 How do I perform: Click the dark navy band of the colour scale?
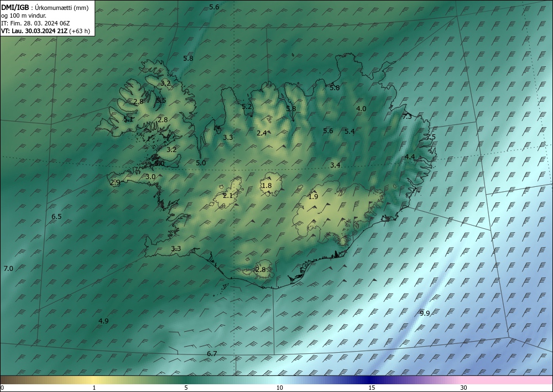point(368,380)
